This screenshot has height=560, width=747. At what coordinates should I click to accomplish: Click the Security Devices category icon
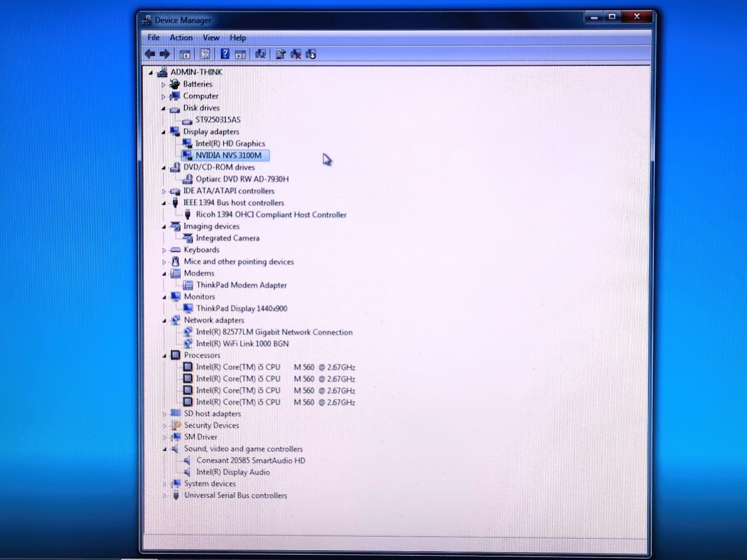pos(176,425)
